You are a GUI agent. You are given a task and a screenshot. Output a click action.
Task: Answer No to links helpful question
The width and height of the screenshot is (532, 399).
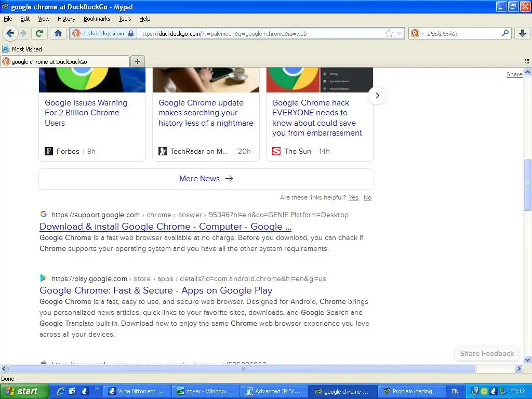pyautogui.click(x=367, y=197)
